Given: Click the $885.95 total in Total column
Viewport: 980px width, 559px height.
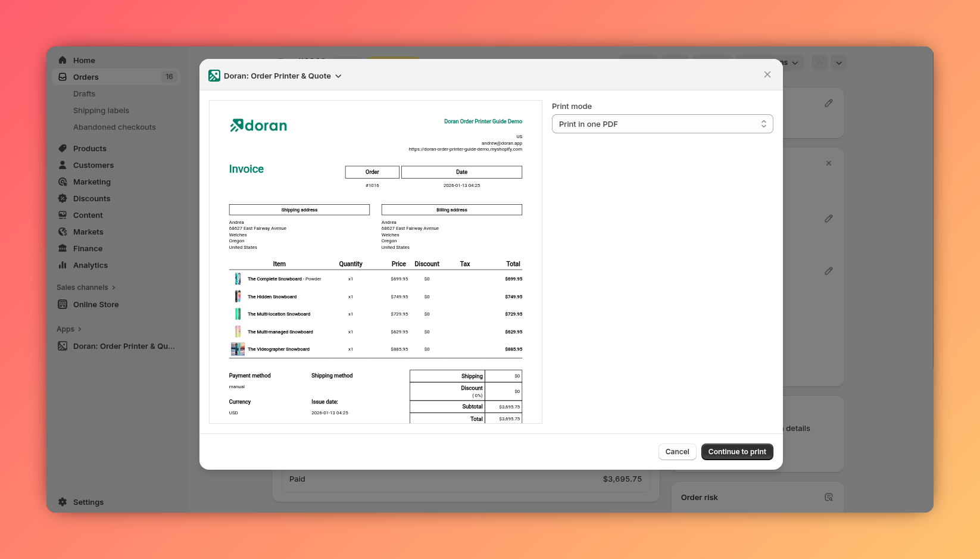Looking at the screenshot, I should (x=514, y=349).
